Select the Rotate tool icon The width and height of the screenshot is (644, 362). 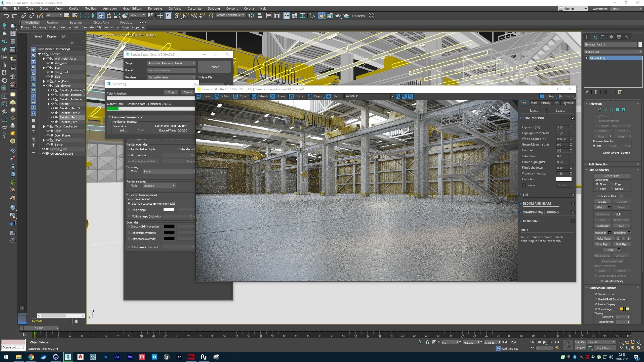[109, 16]
